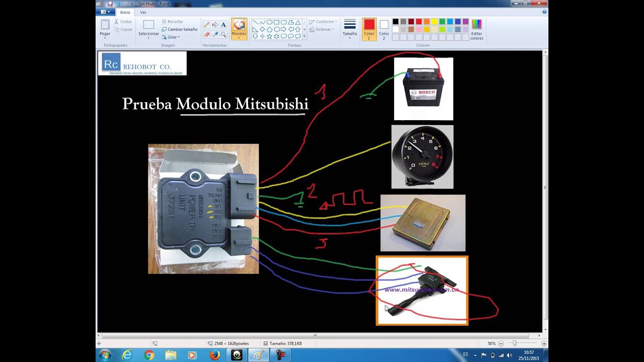Choose the rectangle shape
This screenshot has width=644, height=362.
276,23
